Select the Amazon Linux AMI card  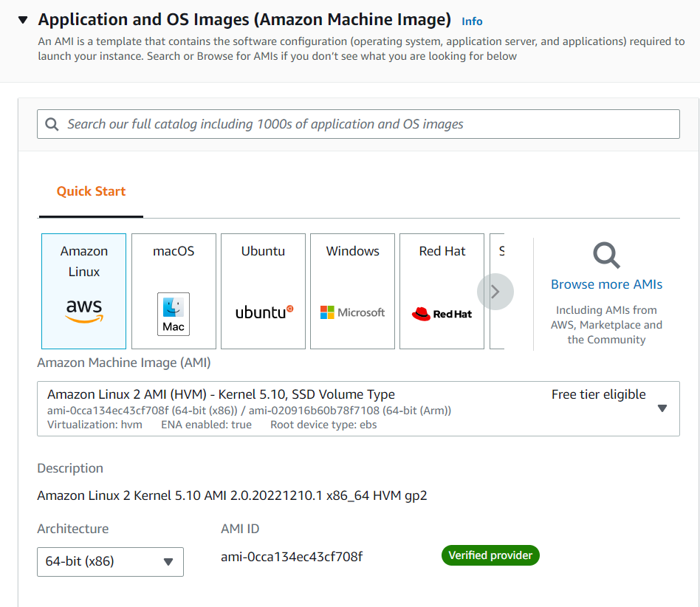(84, 291)
